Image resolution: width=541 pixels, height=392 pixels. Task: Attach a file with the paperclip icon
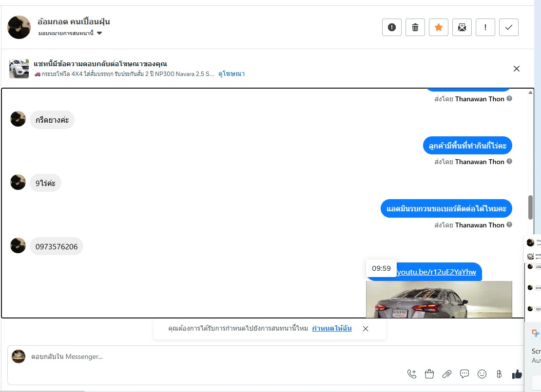(x=447, y=374)
